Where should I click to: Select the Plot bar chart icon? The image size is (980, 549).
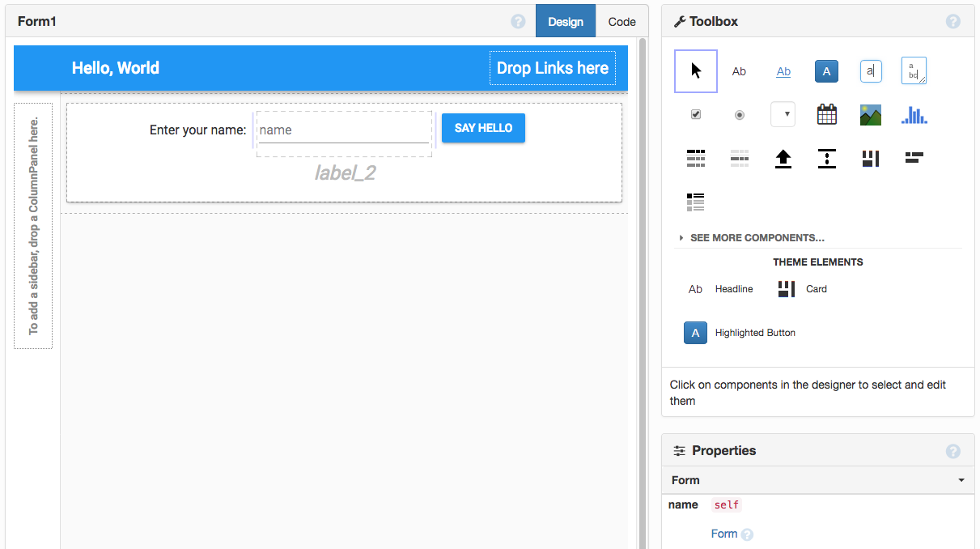pyautogui.click(x=914, y=115)
